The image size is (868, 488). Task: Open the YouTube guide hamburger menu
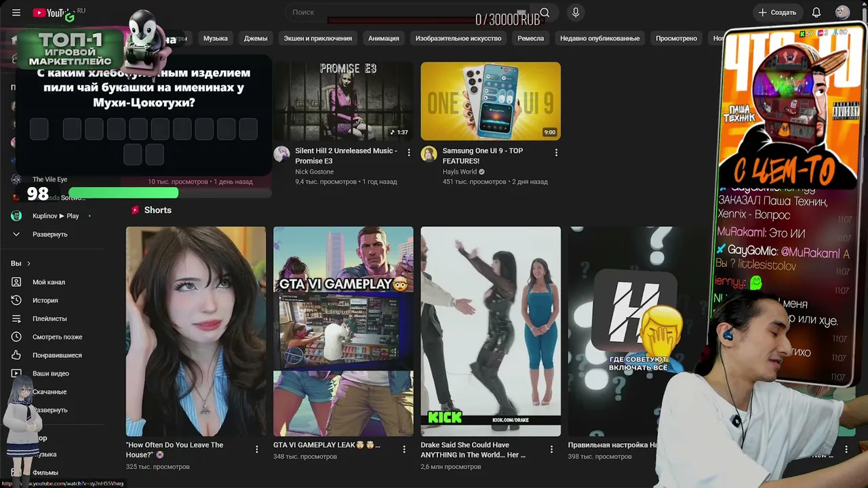click(x=16, y=12)
